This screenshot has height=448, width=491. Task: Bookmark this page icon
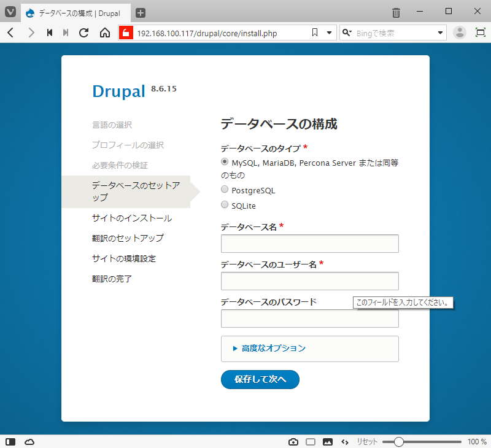(x=315, y=33)
